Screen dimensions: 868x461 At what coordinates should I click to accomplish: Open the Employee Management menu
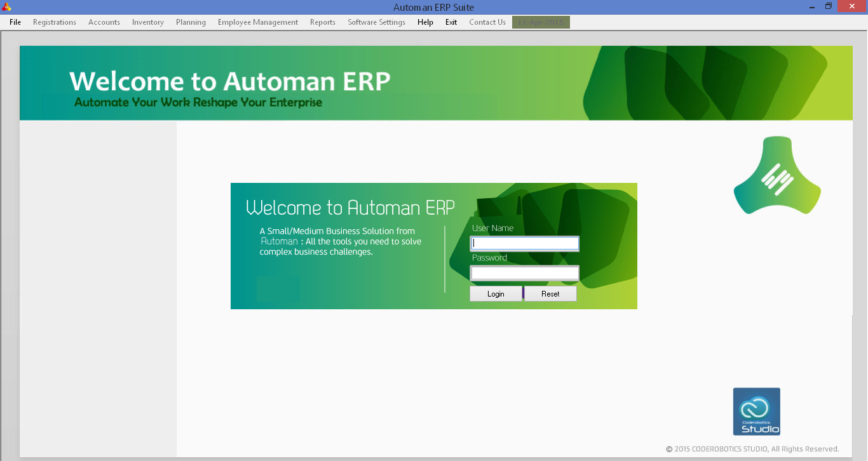tap(258, 22)
